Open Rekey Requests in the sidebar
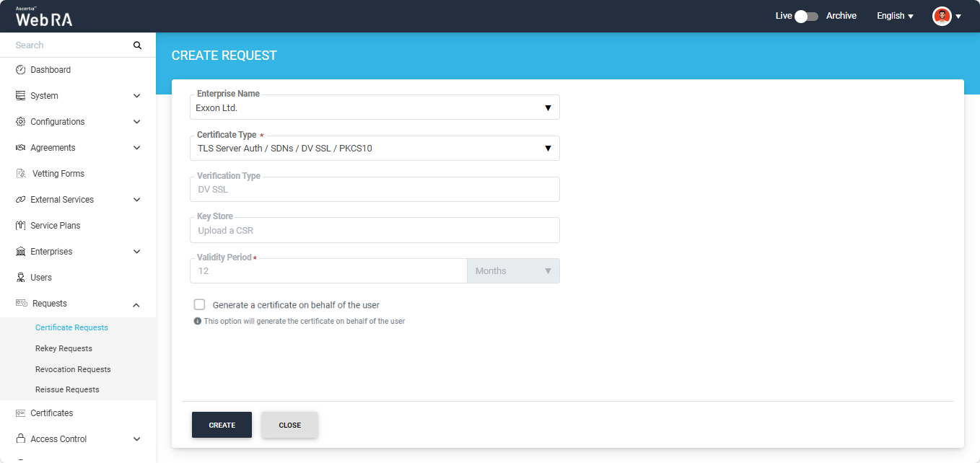This screenshot has width=980, height=463. coord(64,348)
